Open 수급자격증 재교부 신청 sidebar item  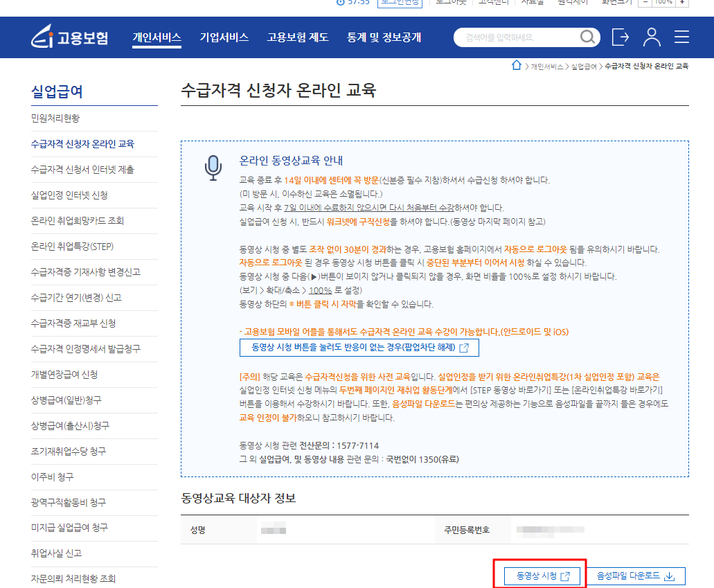click(x=73, y=323)
